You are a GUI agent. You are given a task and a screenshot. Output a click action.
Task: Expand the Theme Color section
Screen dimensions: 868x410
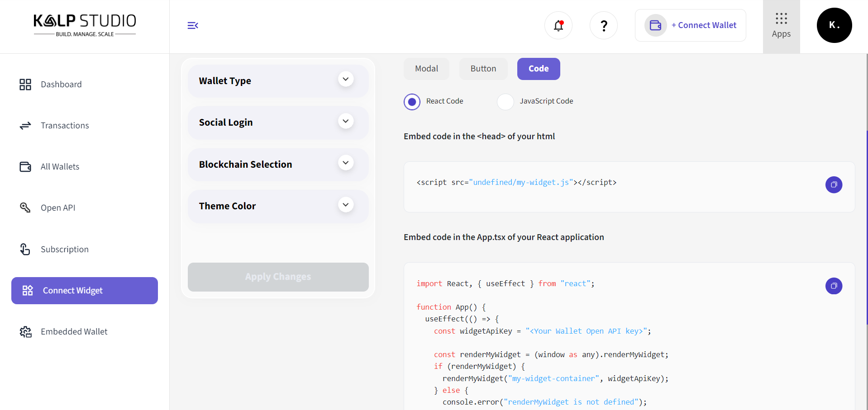pos(346,205)
